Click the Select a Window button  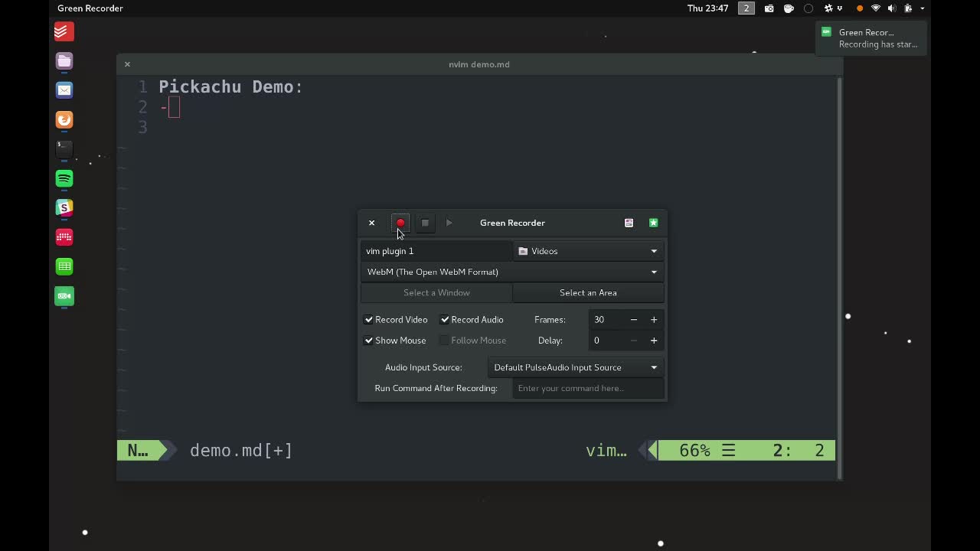click(x=436, y=292)
